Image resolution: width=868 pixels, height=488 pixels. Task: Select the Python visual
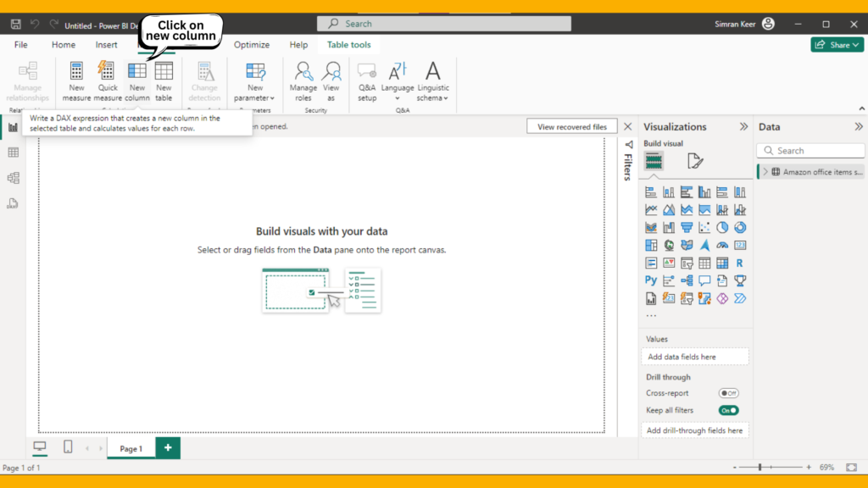(x=651, y=280)
